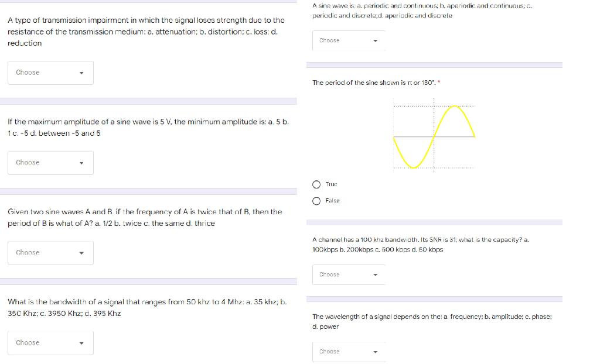Click the dropdown arrow for the attenuation question
Screen dimensions: 600x364
[81, 73]
